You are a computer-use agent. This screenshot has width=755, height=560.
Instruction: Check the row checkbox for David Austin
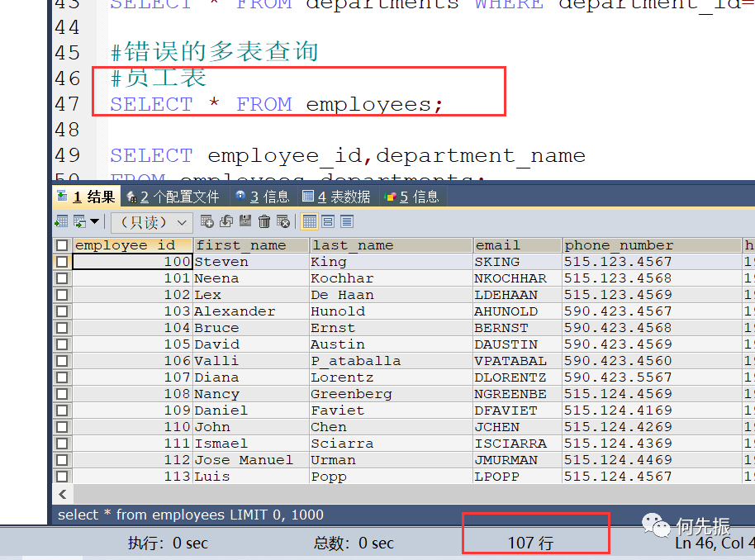tap(62, 344)
